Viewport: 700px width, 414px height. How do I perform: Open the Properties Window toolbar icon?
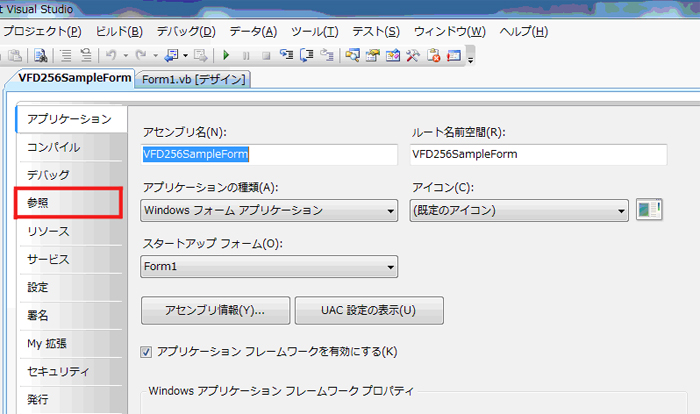coord(372,55)
